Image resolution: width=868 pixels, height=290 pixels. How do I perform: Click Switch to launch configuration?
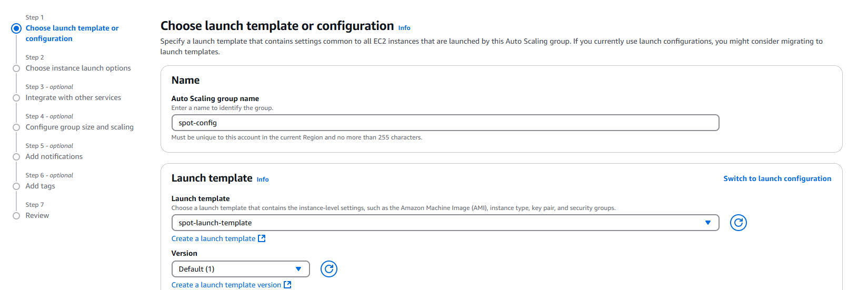[777, 178]
